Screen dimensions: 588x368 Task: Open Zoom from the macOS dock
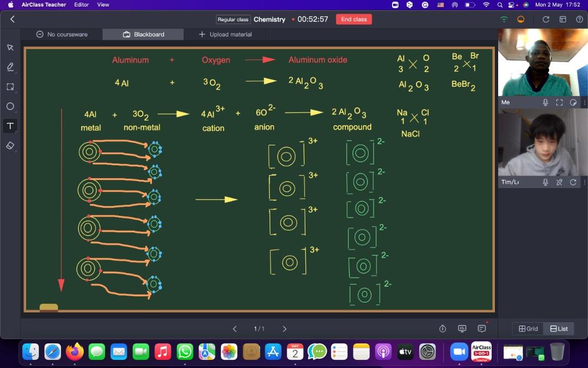[459, 352]
